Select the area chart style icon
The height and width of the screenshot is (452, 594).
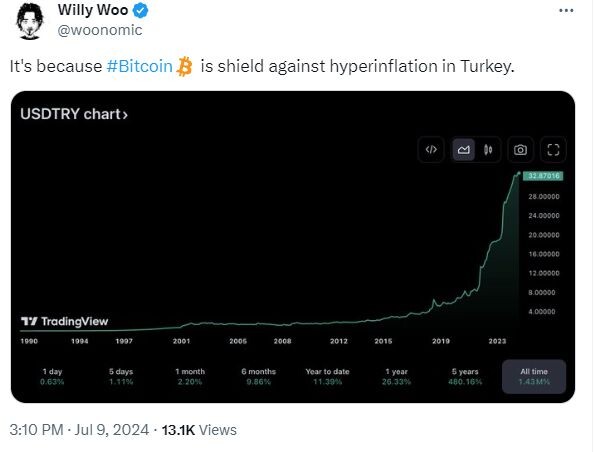pyautogui.click(x=464, y=150)
